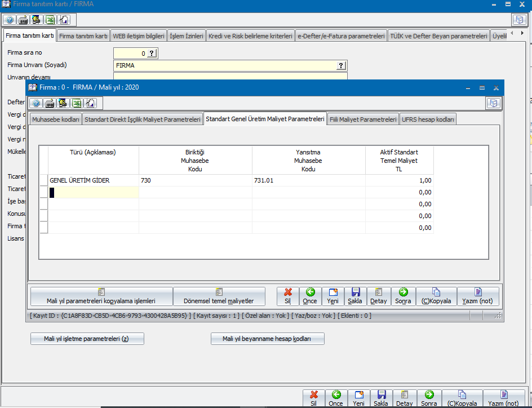Open Fiili Maliyet Parametreleri tab
The width and height of the screenshot is (532, 408).
(363, 119)
